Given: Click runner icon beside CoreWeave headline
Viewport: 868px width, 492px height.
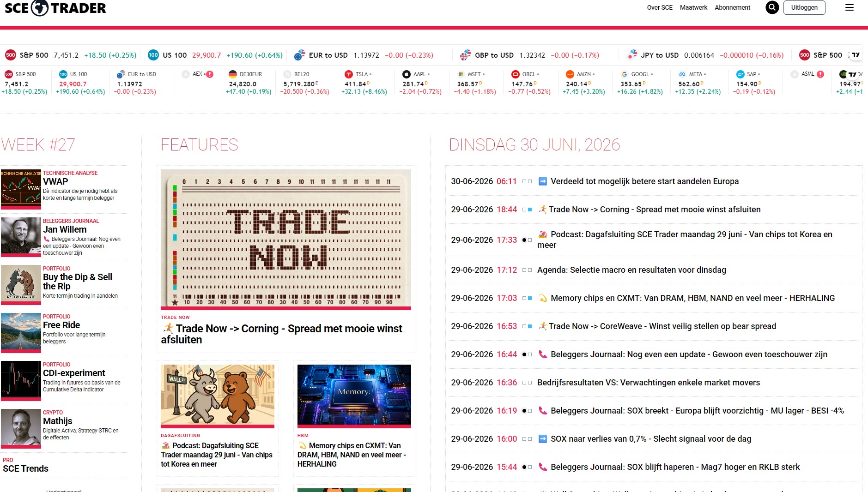Looking at the screenshot, I should 542,326.
